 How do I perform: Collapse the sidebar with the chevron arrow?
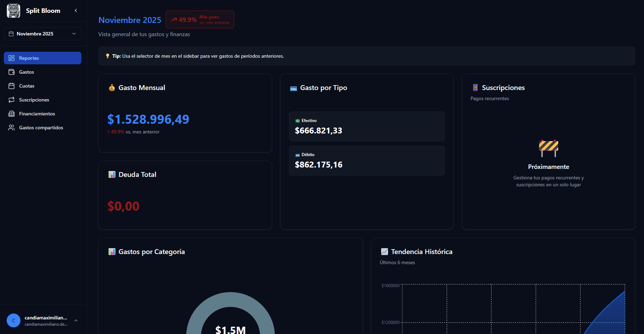(x=76, y=10)
